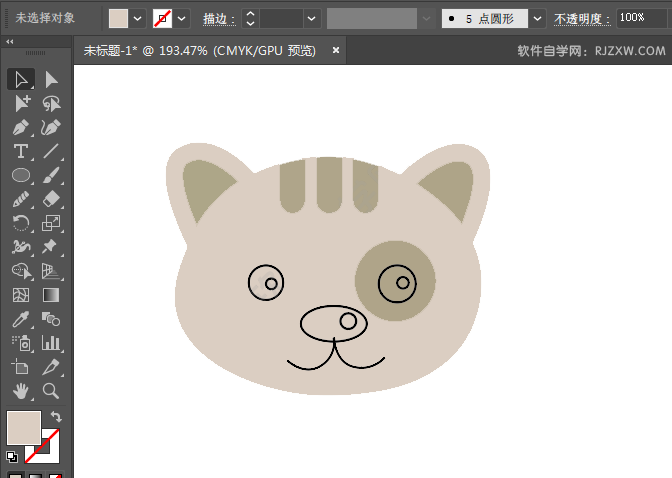This screenshot has height=478, width=672.
Task: Open the fill color dropdown in control bar
Action: (139, 19)
